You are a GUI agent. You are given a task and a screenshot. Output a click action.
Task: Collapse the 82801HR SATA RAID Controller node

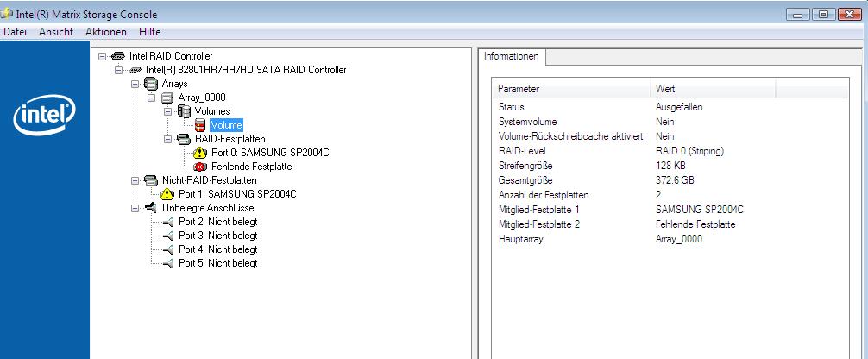118,71
